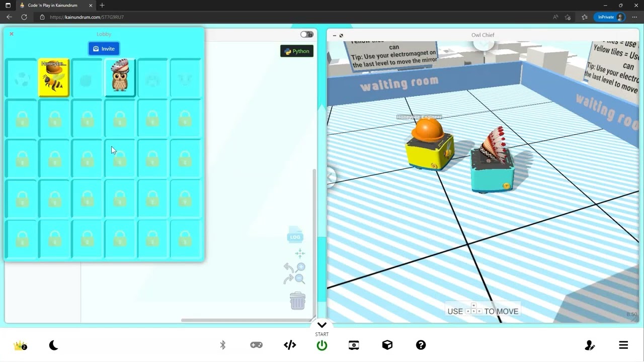
Task: Open the user edit profile icon
Action: click(590, 345)
